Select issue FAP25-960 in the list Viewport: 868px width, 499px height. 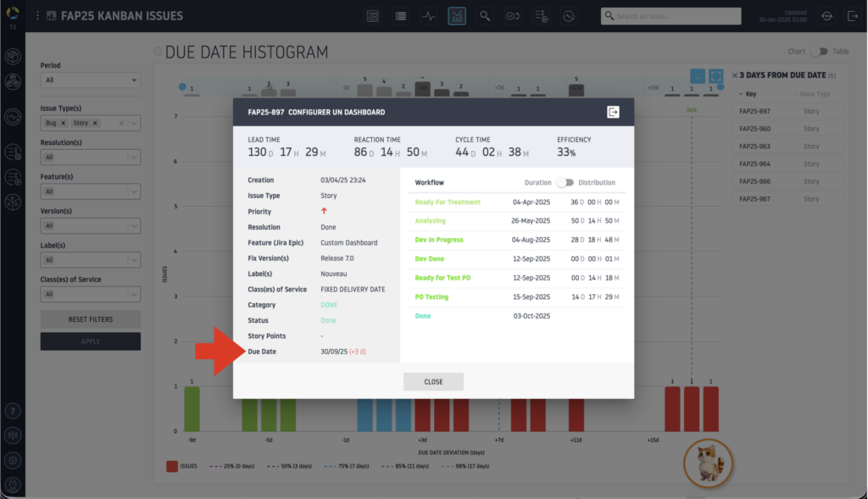pyautogui.click(x=754, y=129)
